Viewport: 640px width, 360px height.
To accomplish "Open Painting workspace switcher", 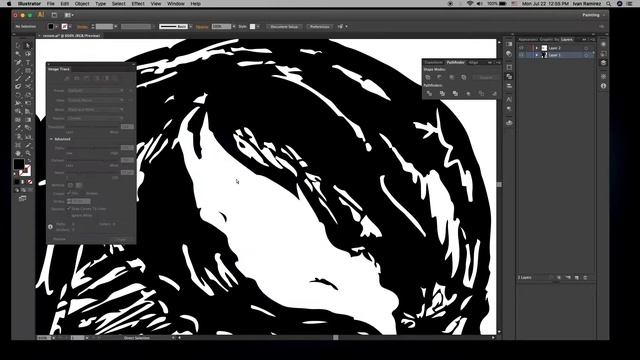I will click(x=593, y=15).
